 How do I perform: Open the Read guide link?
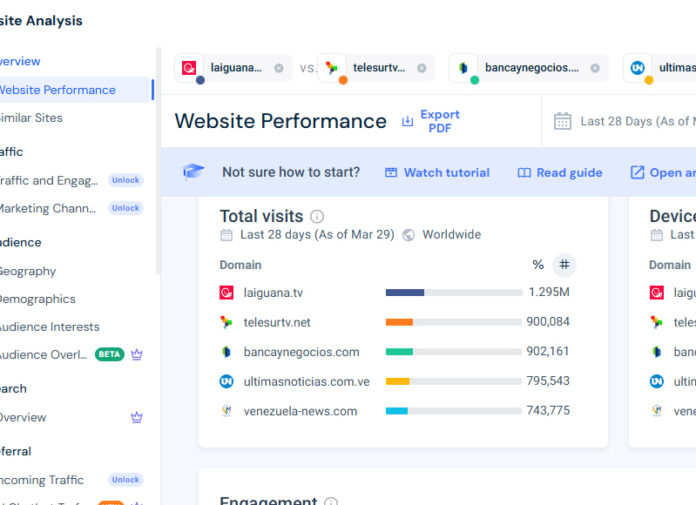(x=560, y=173)
